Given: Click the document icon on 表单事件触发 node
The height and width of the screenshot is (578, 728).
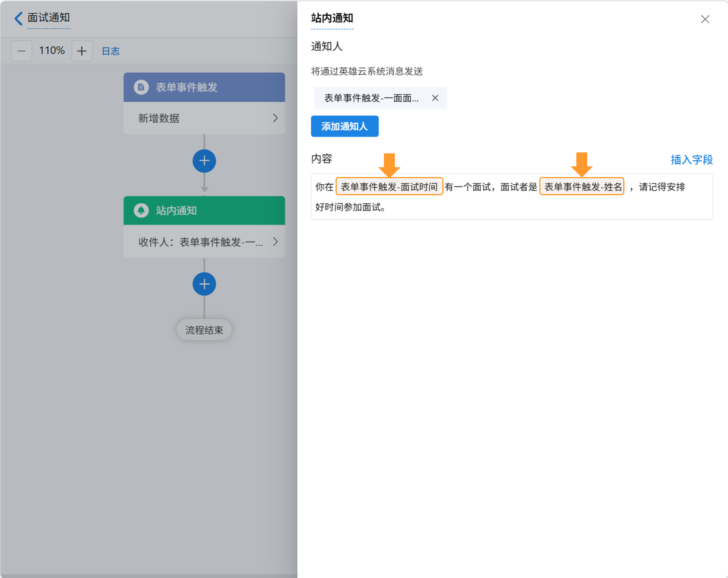Looking at the screenshot, I should 141,87.
